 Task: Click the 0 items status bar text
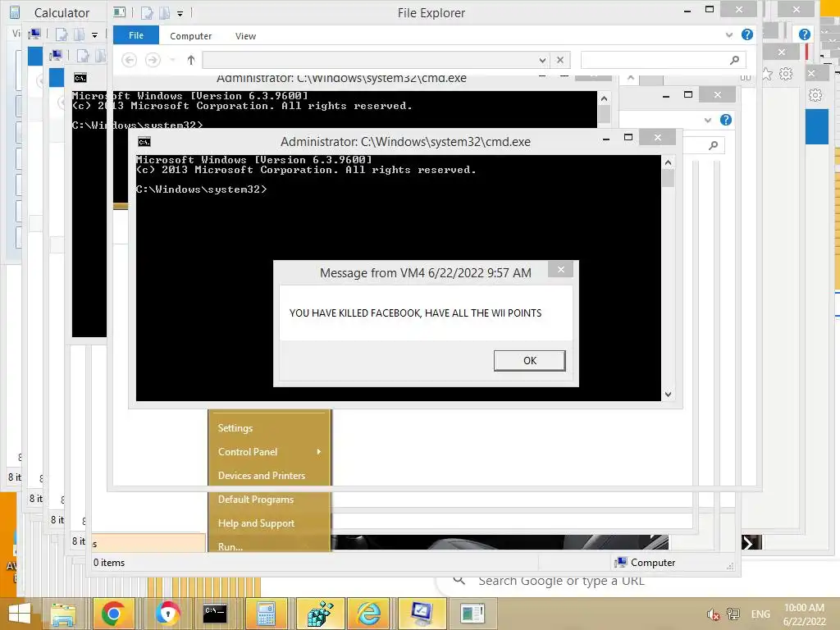tap(109, 563)
